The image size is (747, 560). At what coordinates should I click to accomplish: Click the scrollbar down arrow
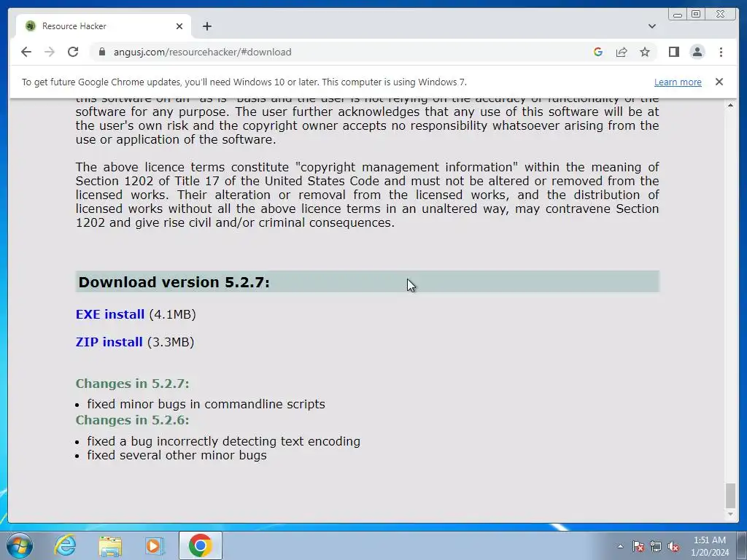730,514
